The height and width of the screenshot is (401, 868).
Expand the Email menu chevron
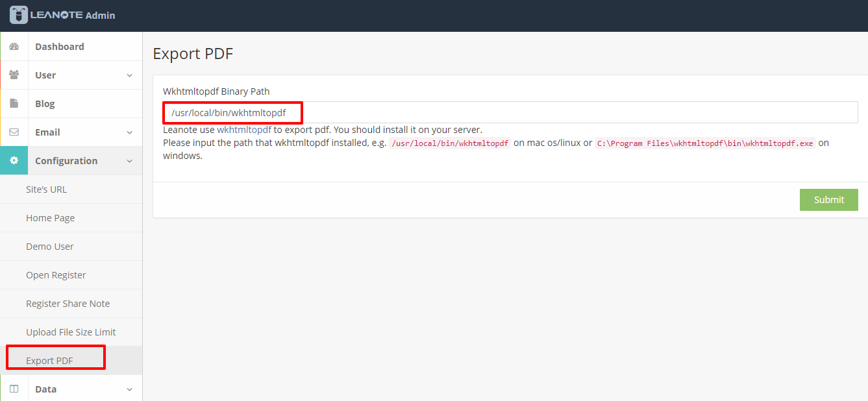pyautogui.click(x=129, y=132)
